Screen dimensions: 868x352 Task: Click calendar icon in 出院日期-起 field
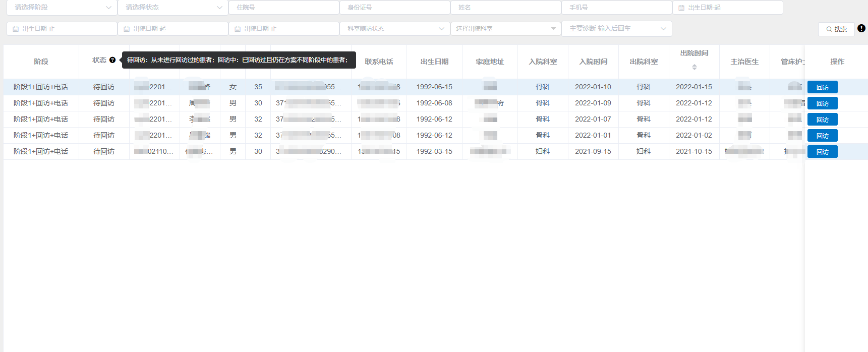click(127, 29)
